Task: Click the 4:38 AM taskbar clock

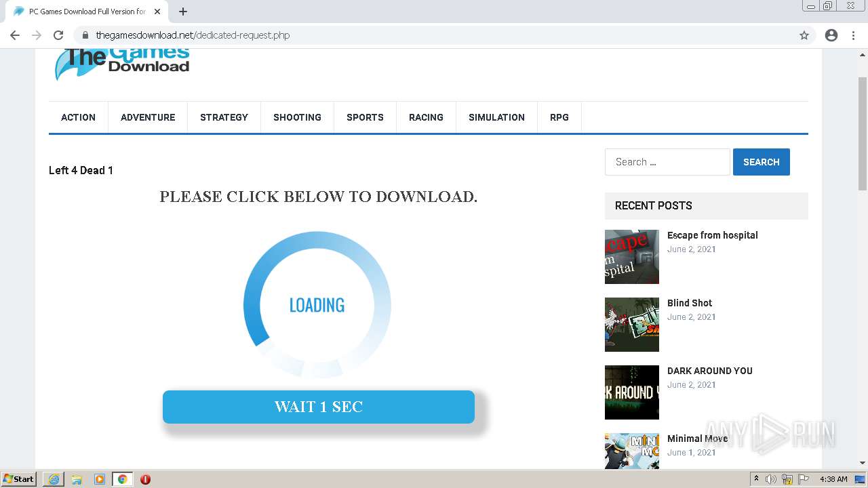Action: tap(833, 479)
